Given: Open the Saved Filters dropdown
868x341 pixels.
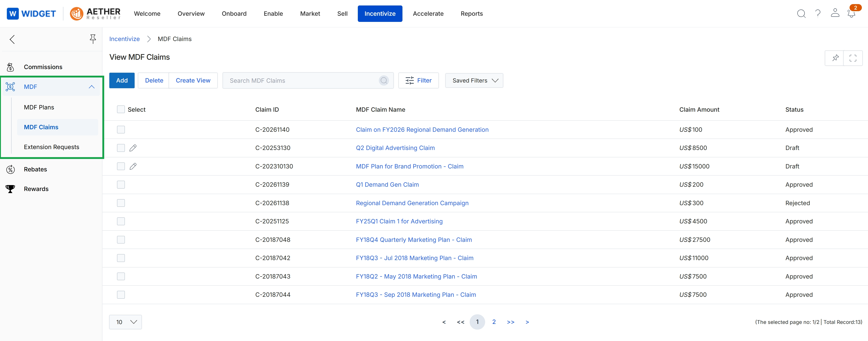Looking at the screenshot, I should [474, 80].
